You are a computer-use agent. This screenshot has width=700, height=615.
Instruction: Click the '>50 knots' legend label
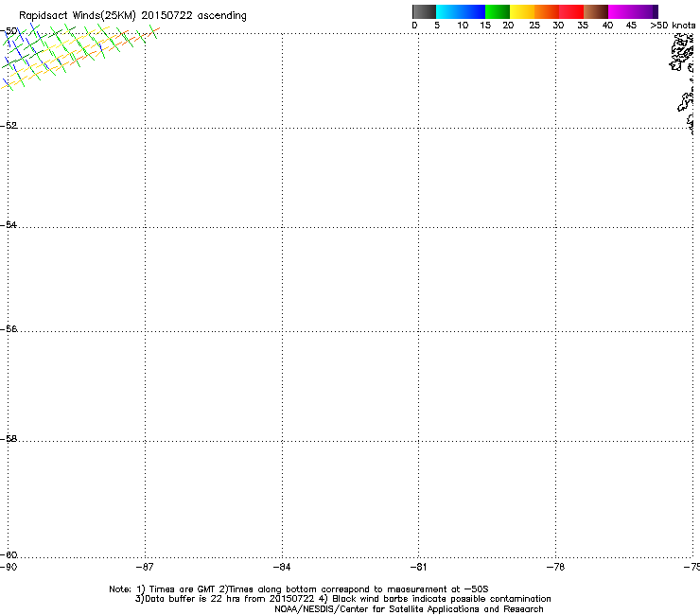[673, 26]
